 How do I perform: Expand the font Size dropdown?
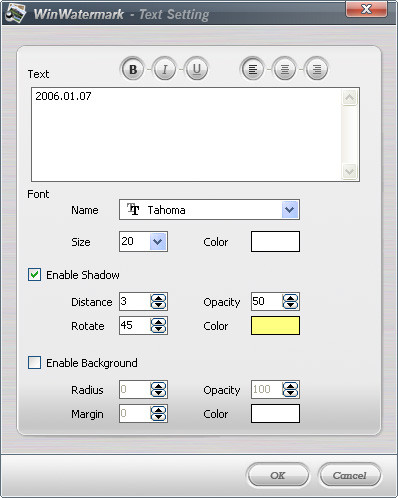click(x=158, y=241)
